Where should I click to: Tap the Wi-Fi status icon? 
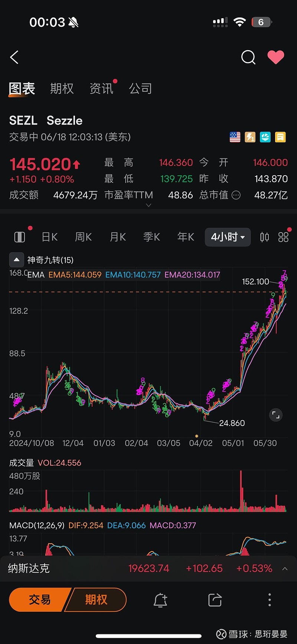coord(240,22)
